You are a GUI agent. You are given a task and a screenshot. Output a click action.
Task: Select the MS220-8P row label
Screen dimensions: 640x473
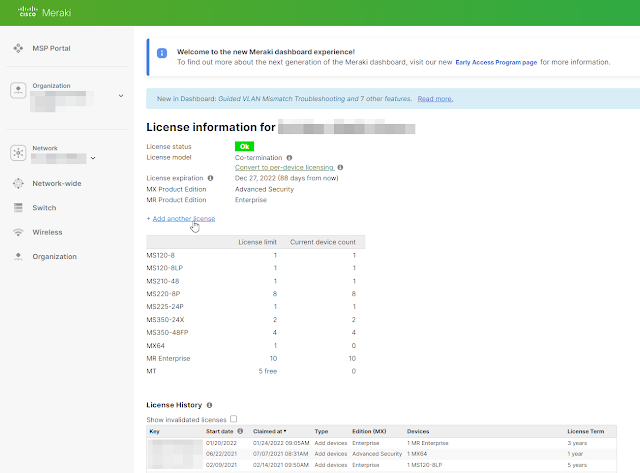pos(163,294)
